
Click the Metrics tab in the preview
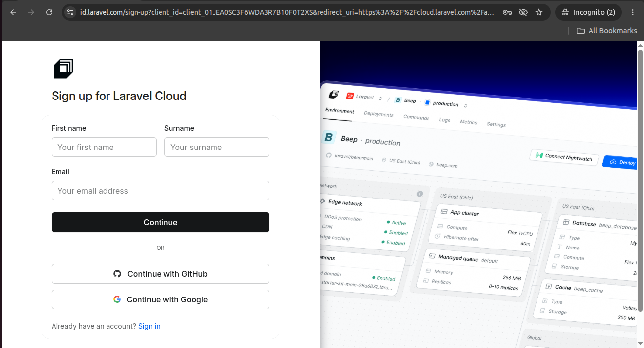pyautogui.click(x=469, y=122)
